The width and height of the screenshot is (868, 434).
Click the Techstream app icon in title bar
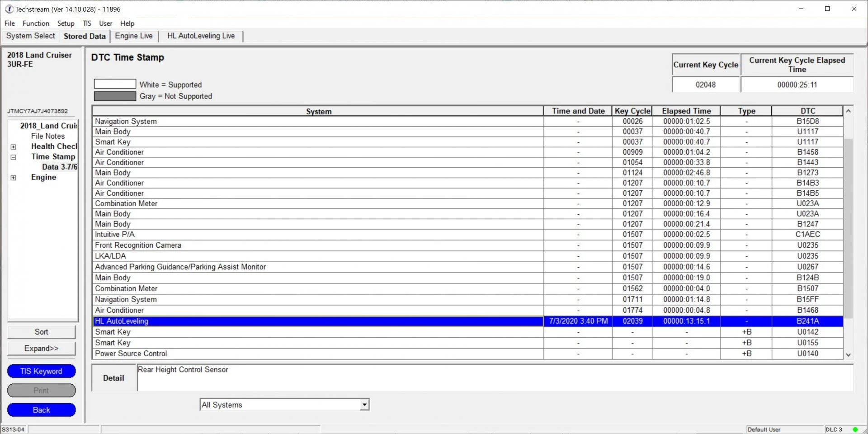coord(9,9)
